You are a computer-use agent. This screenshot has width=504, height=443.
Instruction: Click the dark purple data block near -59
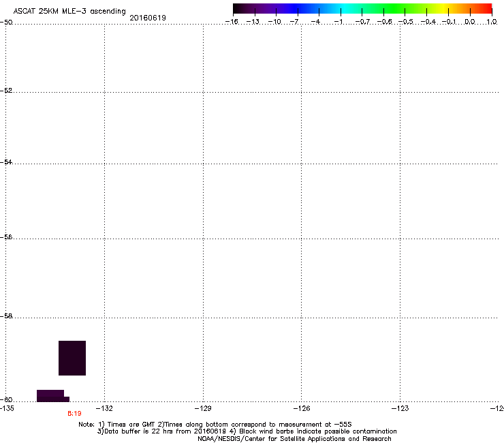pos(72,358)
